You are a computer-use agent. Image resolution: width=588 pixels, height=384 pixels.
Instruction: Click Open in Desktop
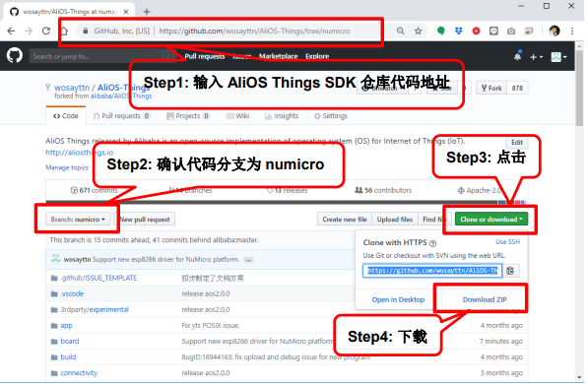coord(398,299)
